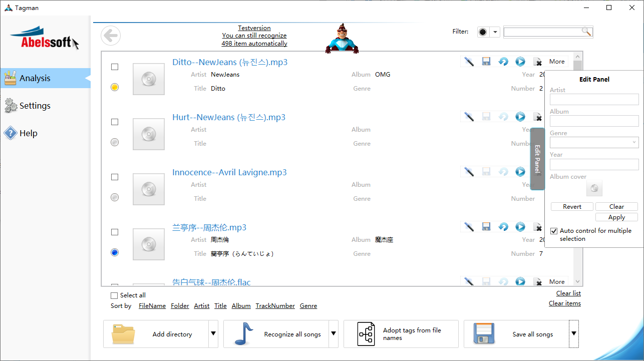
Task: Open Settings from the sidebar gear icon
Action: [x=11, y=106]
